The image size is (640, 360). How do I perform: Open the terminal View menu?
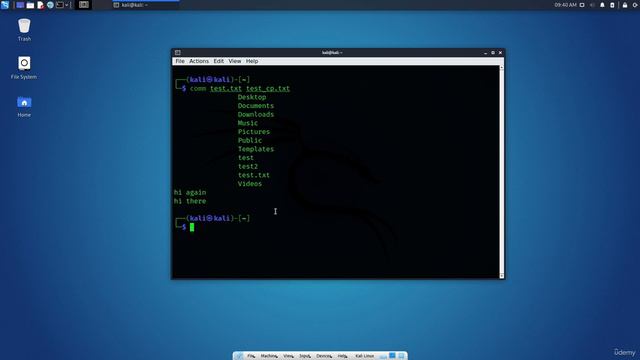coord(235,61)
